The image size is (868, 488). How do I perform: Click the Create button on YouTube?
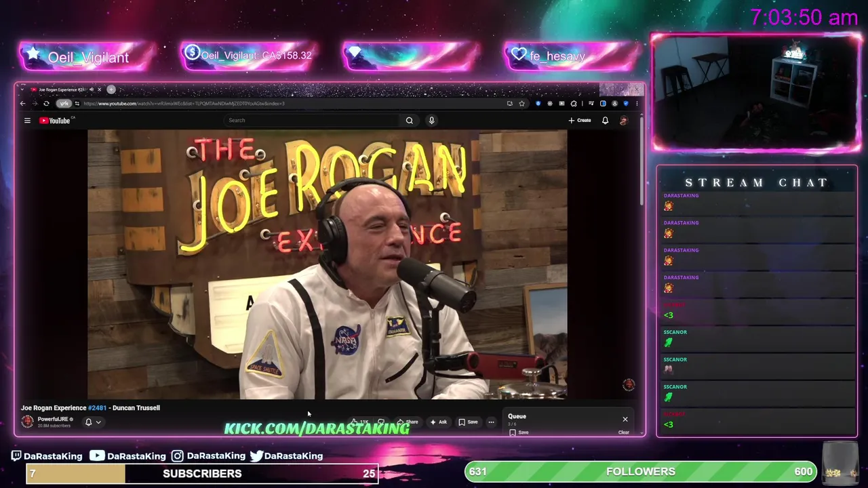580,121
